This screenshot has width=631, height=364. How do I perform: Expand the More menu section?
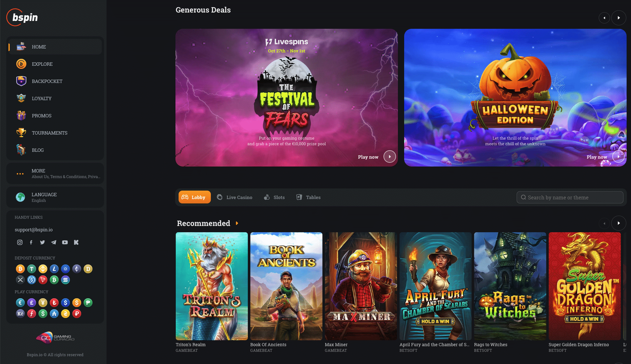[x=54, y=173]
